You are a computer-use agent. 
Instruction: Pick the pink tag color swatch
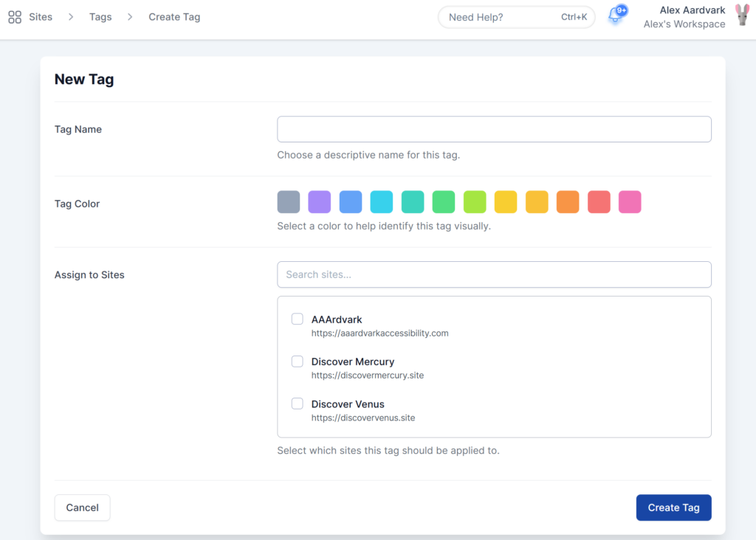pyautogui.click(x=630, y=202)
